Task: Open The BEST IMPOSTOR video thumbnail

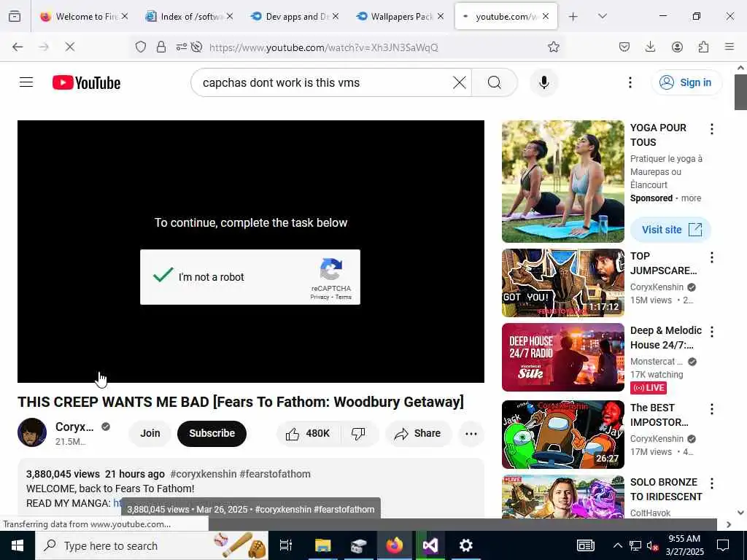Action: pos(562,435)
